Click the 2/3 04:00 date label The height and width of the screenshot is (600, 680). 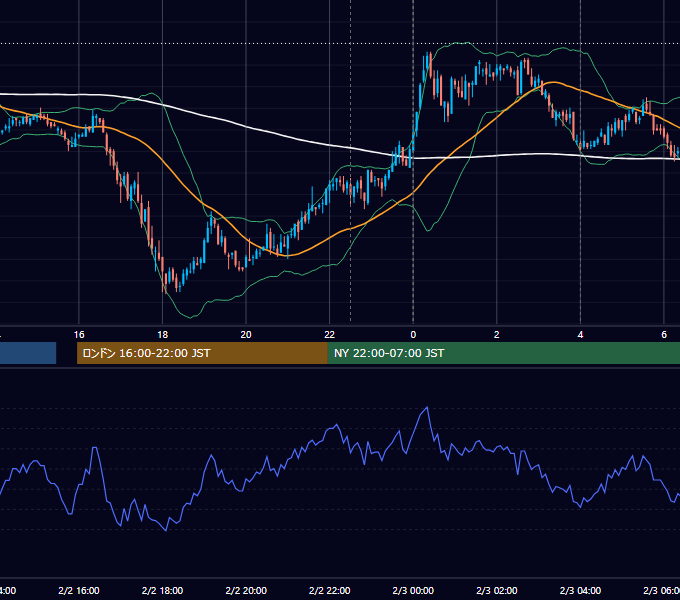point(580,590)
